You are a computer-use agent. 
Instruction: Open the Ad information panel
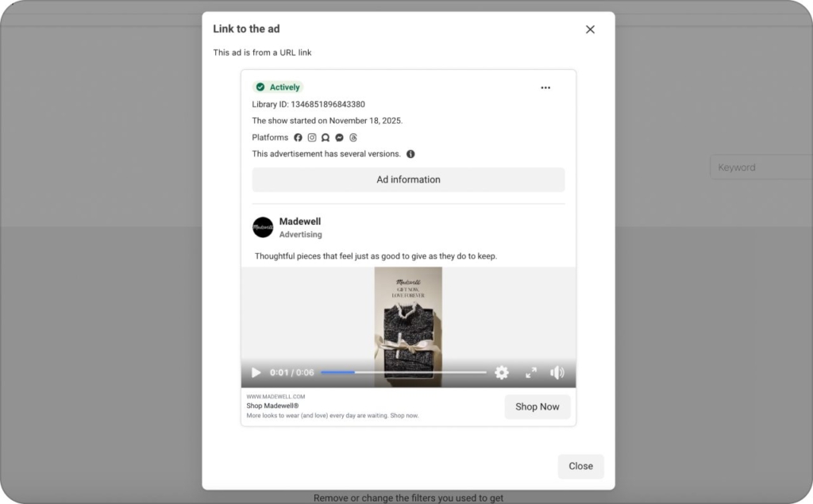(x=408, y=179)
